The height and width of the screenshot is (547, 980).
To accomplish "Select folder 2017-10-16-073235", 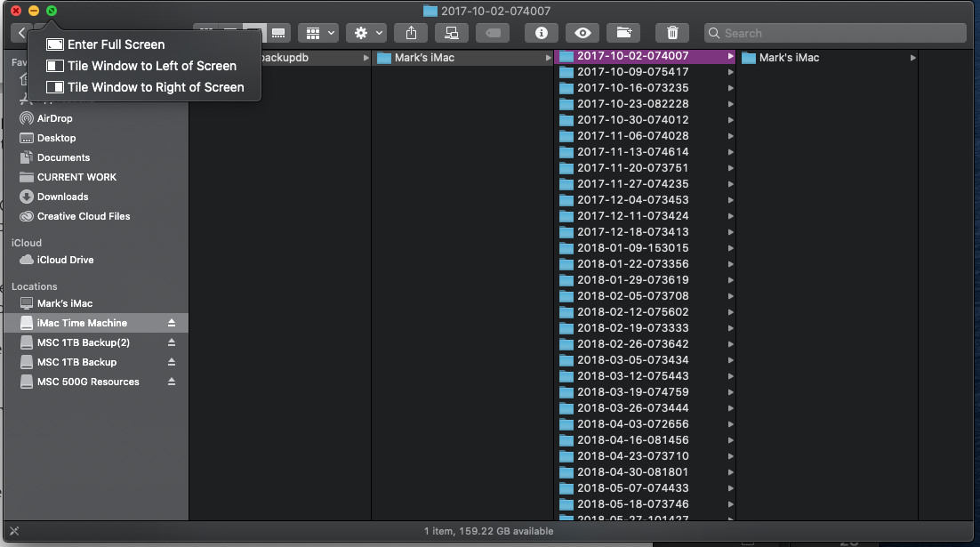I will tap(645, 87).
